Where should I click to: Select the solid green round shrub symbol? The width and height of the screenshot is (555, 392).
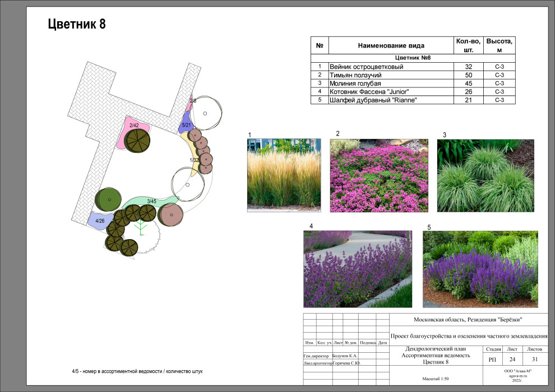(108, 199)
